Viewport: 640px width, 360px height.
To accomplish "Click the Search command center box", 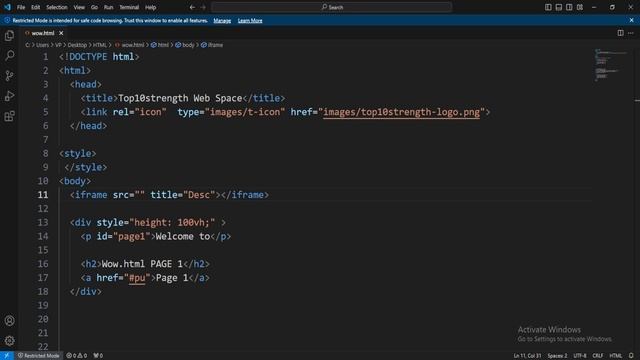I will [332, 7].
